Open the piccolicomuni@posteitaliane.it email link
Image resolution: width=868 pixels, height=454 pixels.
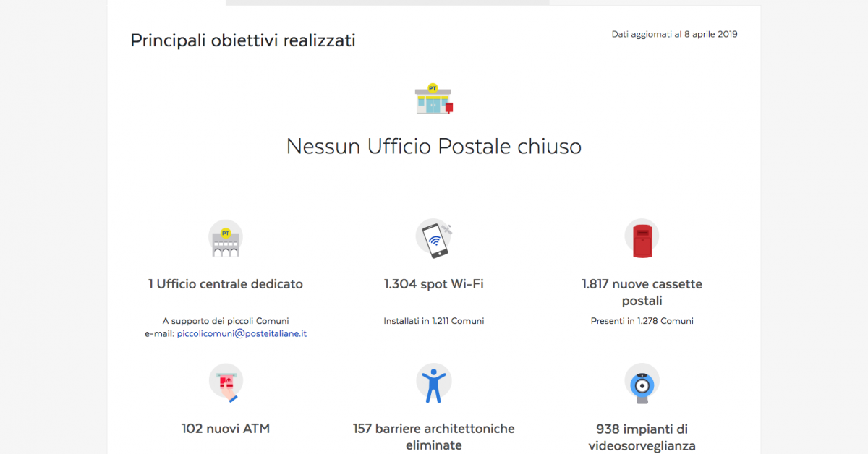242,333
